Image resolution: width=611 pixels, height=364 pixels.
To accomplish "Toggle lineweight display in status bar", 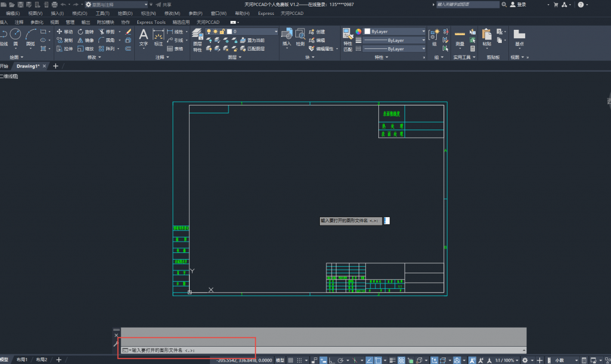I will click(393, 360).
